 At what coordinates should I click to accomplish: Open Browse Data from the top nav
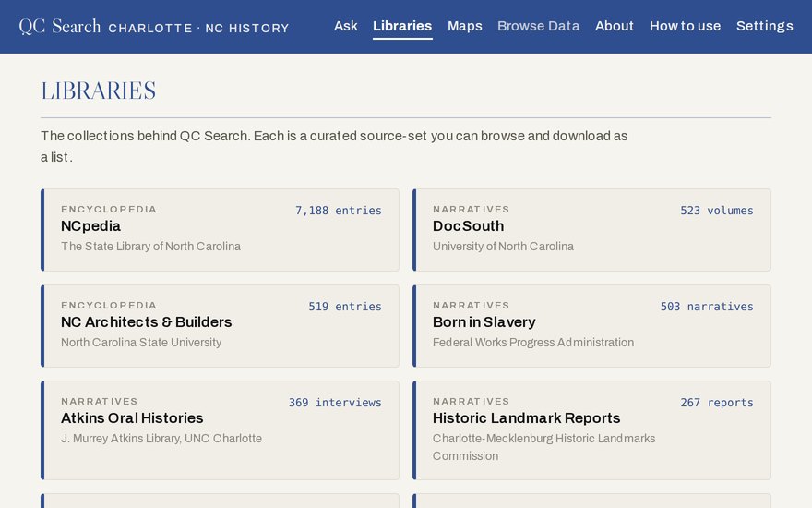tap(538, 26)
